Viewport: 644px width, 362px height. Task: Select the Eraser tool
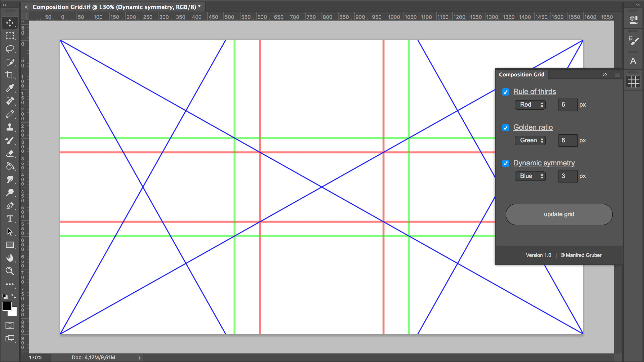(10, 153)
